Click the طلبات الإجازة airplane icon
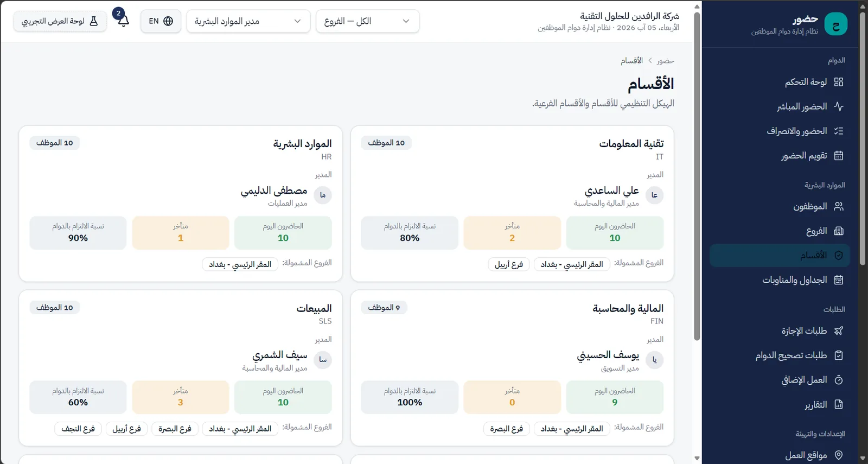Screen dimensions: 868x464 coord(839,330)
